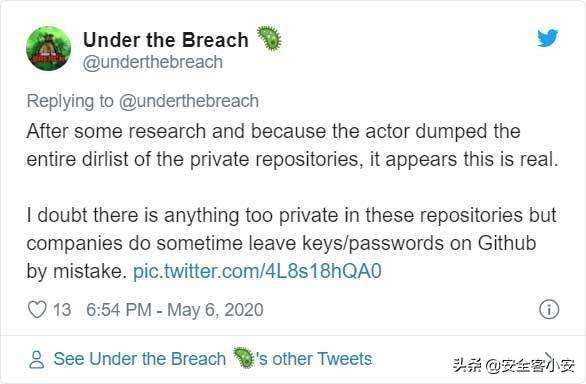
Task: Click the tweet paragraph starting 'After some research'
Action: 292,145
